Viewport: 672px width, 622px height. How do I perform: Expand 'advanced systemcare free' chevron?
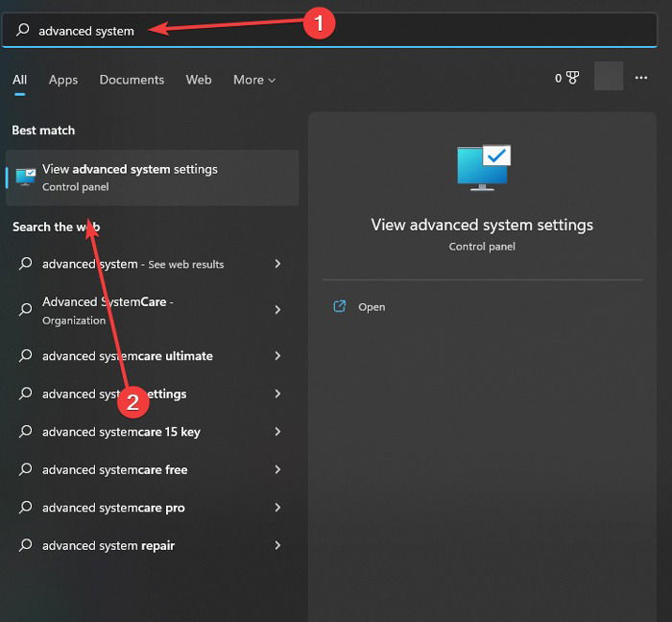tap(277, 469)
